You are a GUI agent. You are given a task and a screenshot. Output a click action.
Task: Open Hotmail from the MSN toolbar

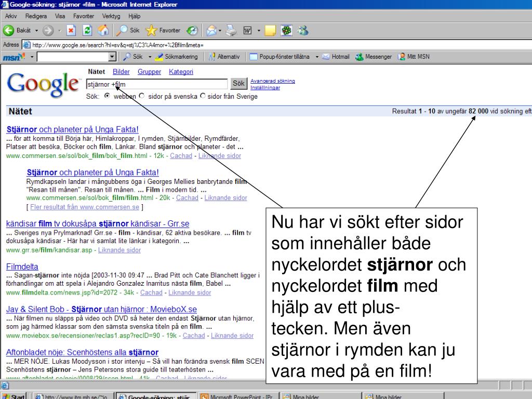click(x=336, y=57)
